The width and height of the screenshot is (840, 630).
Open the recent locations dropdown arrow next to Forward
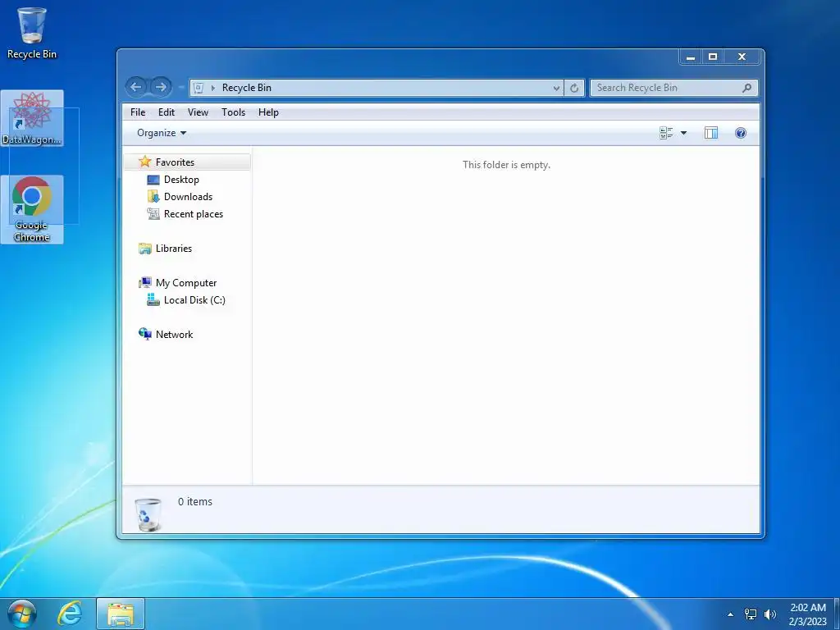click(180, 87)
